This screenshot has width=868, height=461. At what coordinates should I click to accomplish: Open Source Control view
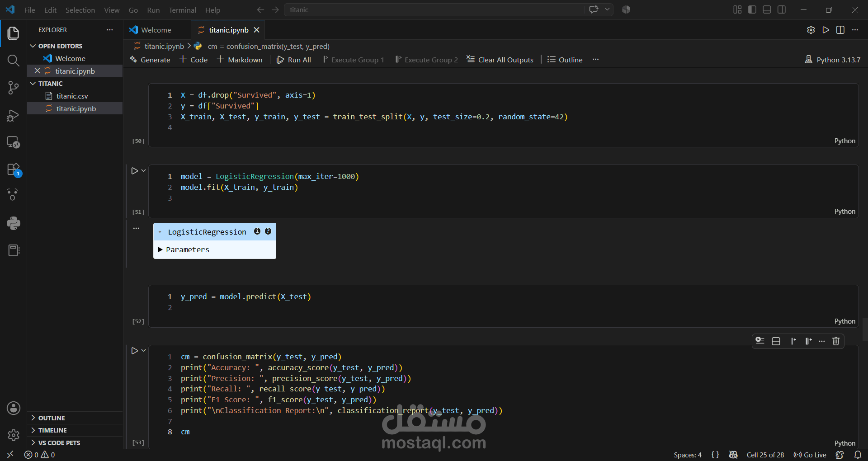(x=14, y=88)
